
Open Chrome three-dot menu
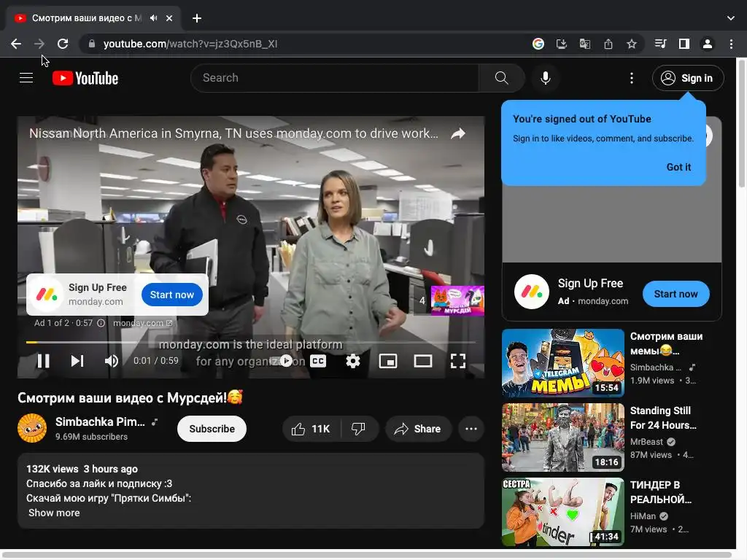tap(731, 44)
